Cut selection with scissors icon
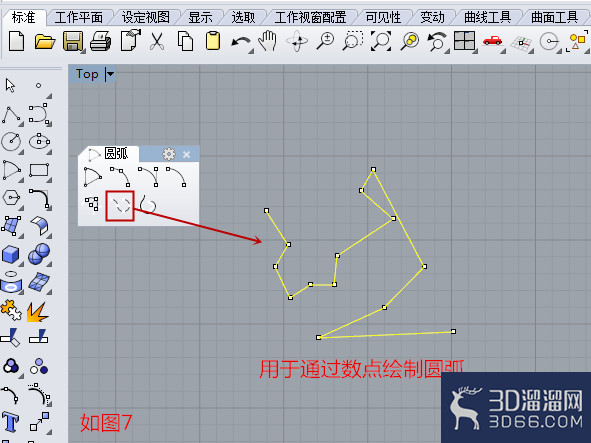 [x=156, y=41]
